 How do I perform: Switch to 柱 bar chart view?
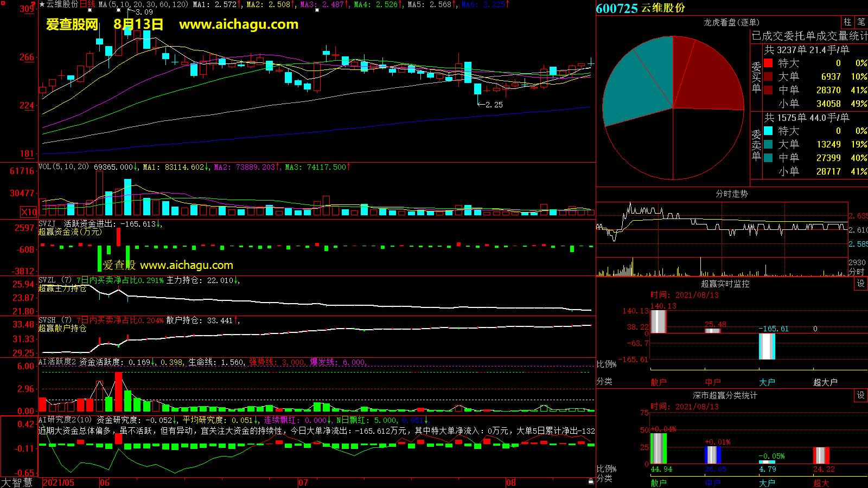pos(847,22)
